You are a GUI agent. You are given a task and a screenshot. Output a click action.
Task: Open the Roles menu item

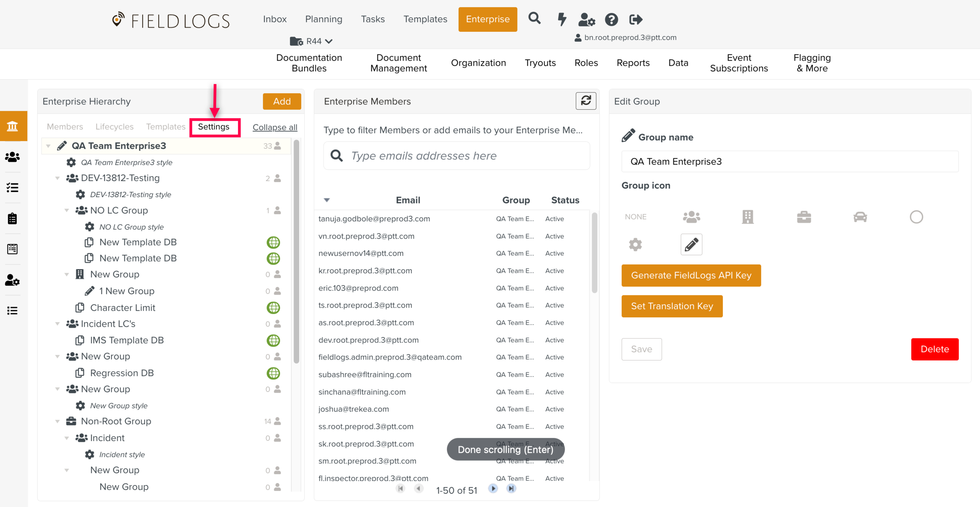click(586, 63)
